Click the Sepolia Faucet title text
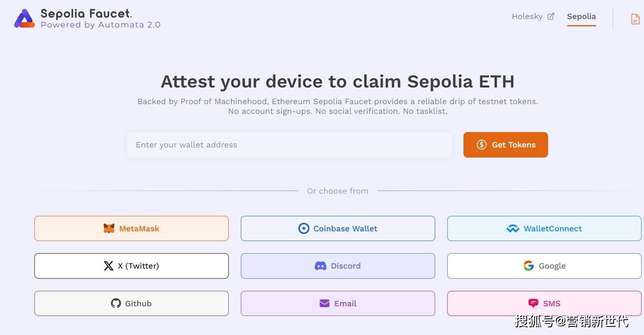Image resolution: width=644 pixels, height=335 pixels. (x=86, y=13)
